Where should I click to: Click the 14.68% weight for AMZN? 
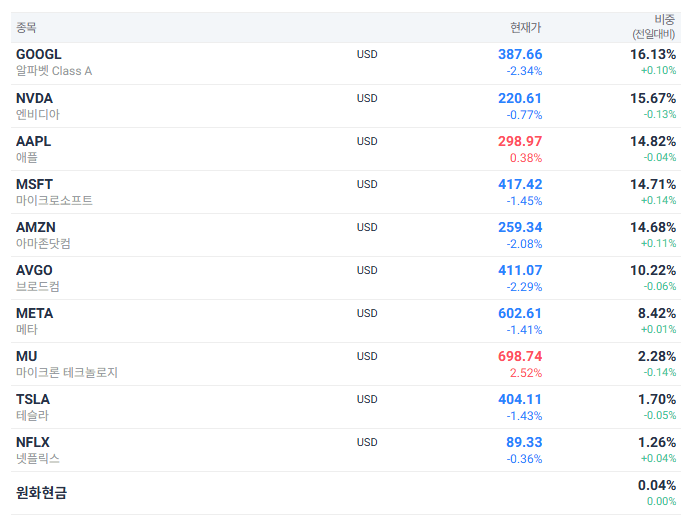(x=653, y=227)
